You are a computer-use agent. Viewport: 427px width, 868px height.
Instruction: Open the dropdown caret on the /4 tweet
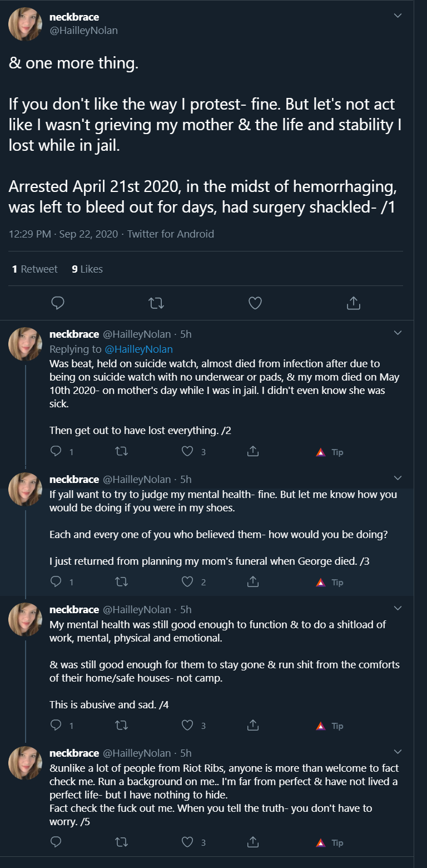398,608
